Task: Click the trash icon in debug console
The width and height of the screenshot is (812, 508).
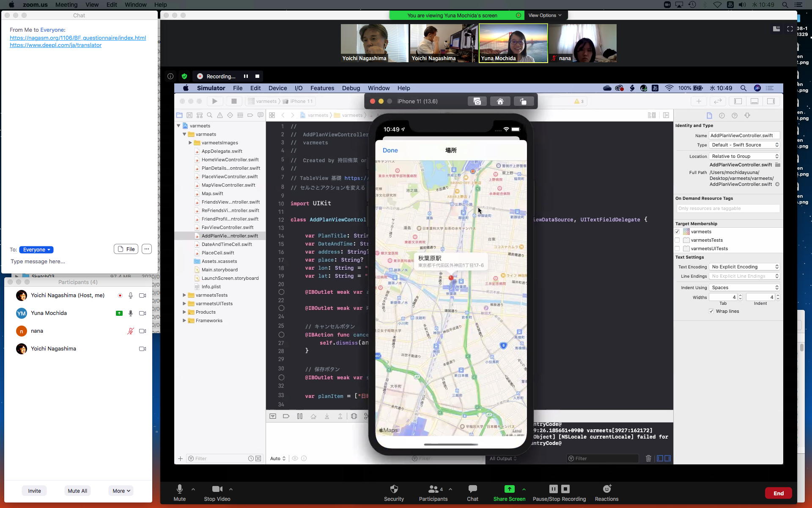Action: click(648, 458)
